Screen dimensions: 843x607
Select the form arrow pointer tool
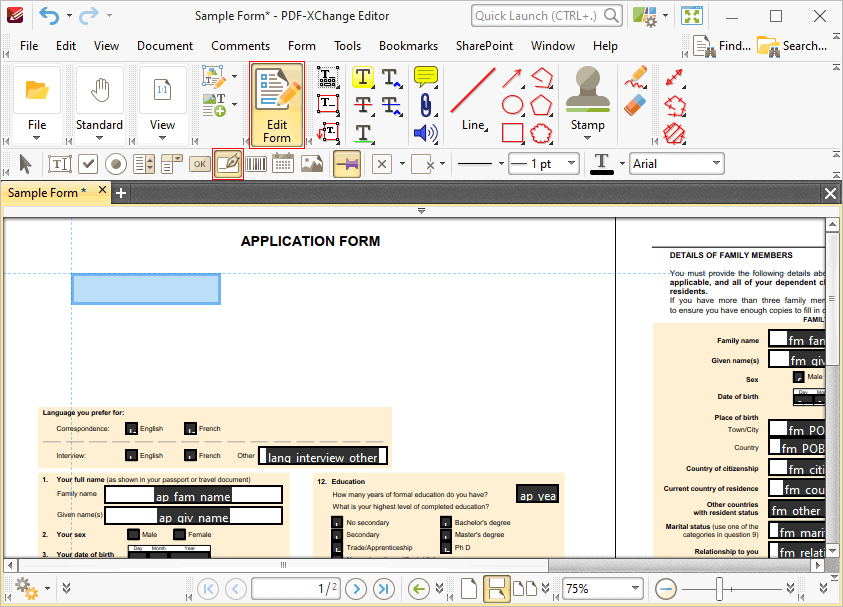(x=25, y=164)
